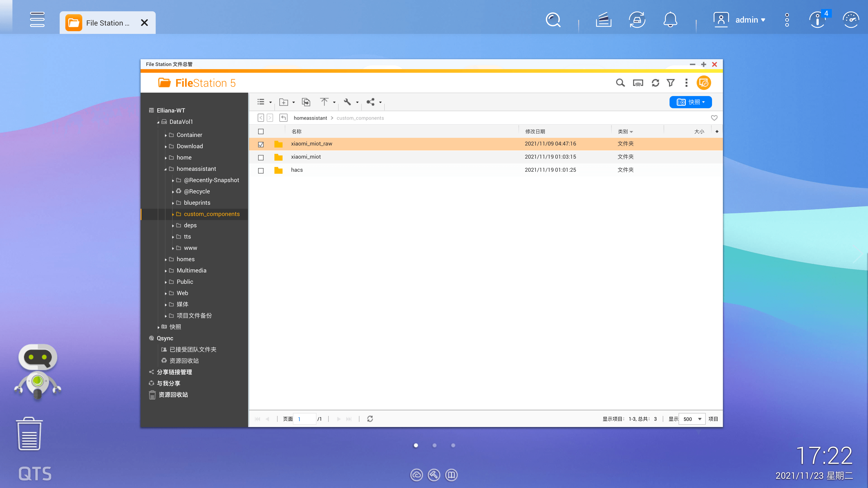Select Download folder in tree
The image size is (868, 488).
[190, 146]
